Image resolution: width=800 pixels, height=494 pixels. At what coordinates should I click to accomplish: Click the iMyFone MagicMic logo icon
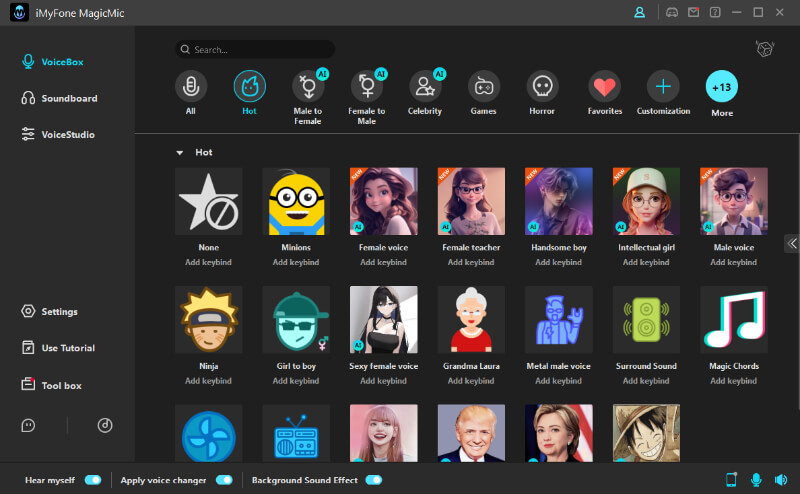point(19,13)
